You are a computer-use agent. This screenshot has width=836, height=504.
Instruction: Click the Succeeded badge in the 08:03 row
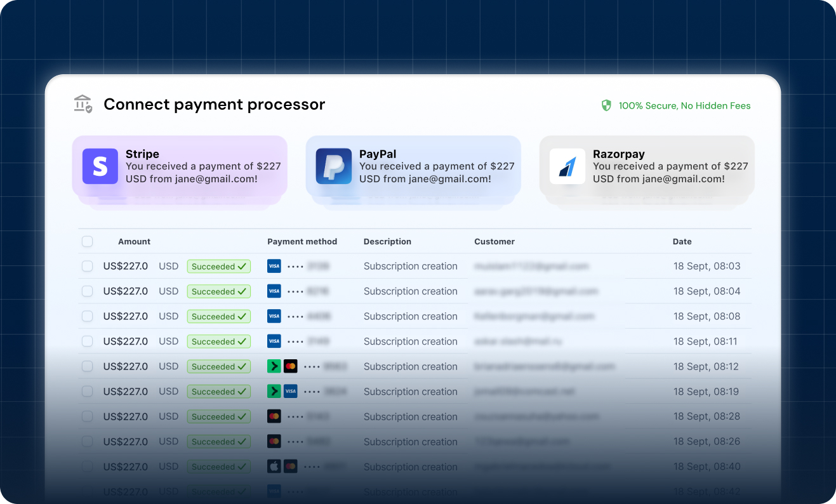click(x=219, y=267)
